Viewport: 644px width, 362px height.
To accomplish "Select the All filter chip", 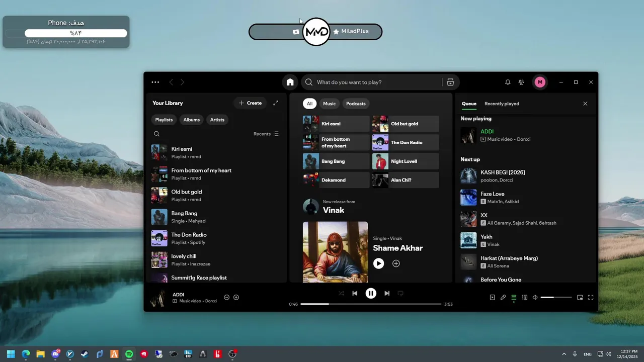I will (309, 104).
